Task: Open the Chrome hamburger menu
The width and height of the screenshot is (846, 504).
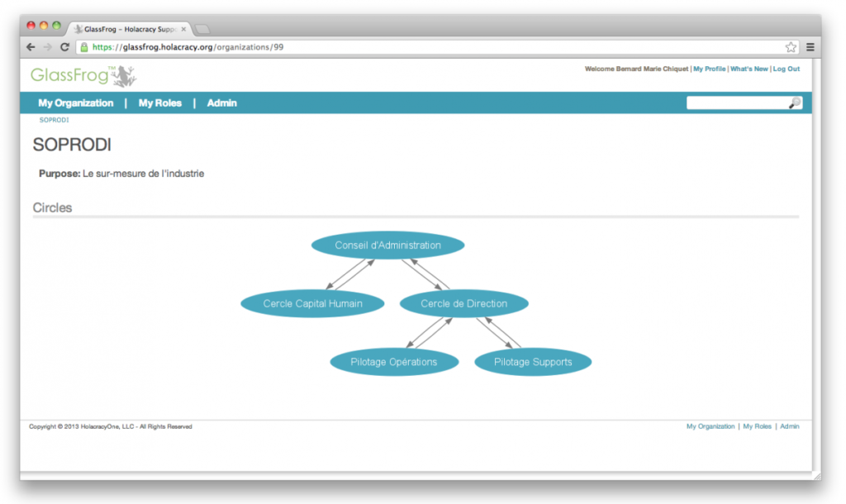Action: [810, 47]
